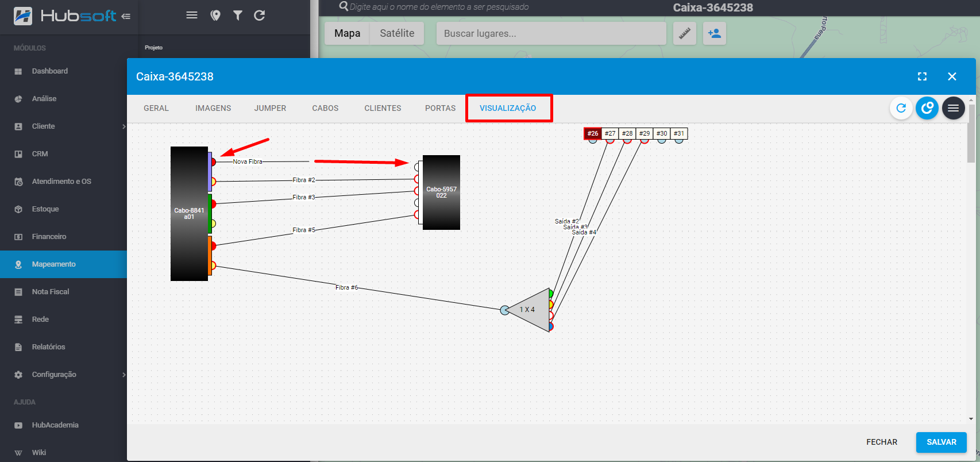This screenshot has width=980, height=462.
Task: Switch to IMAGENS tab
Action: coord(213,108)
